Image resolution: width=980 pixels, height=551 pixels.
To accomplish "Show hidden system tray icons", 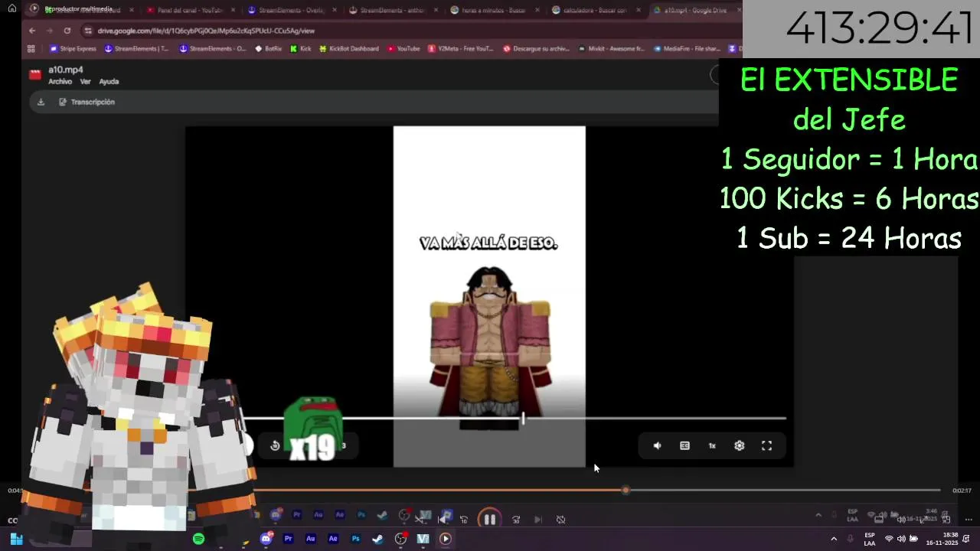I will point(834,539).
